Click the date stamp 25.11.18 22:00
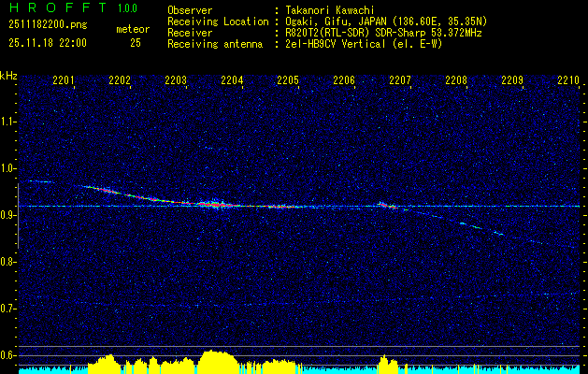Viewport: 588px width, 374px height. point(48,43)
